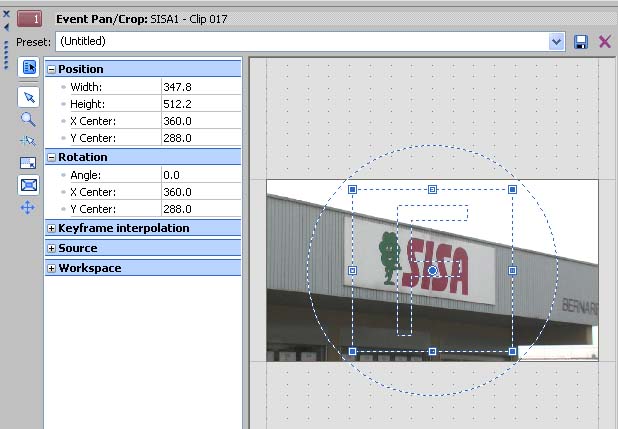
Task: Toggle the Enable Snapping icon
Action: (x=28, y=141)
